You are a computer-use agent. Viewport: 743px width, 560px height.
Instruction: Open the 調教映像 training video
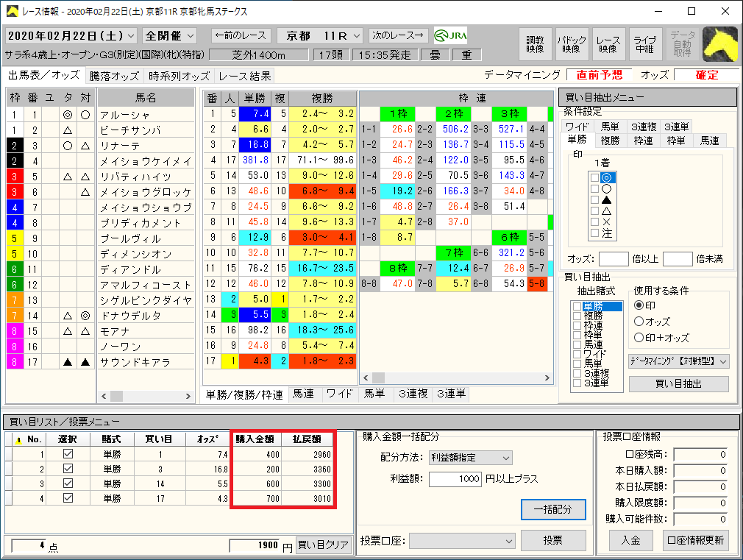(x=536, y=44)
